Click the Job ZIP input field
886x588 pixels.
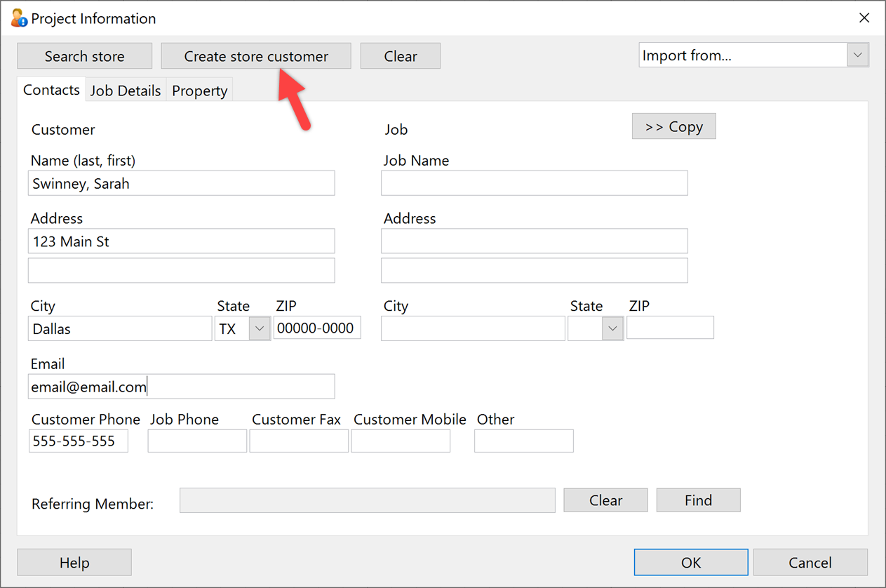tap(670, 328)
